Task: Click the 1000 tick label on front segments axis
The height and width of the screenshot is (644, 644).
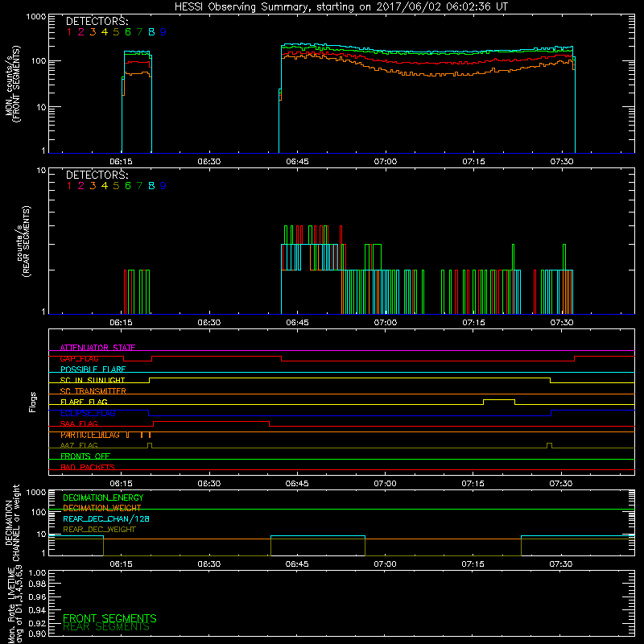Action: click(36, 17)
